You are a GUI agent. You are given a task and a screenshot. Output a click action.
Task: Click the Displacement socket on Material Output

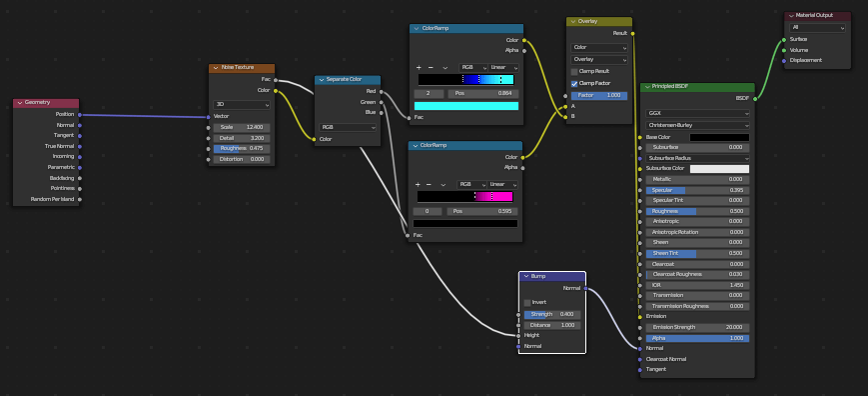pyautogui.click(x=784, y=61)
